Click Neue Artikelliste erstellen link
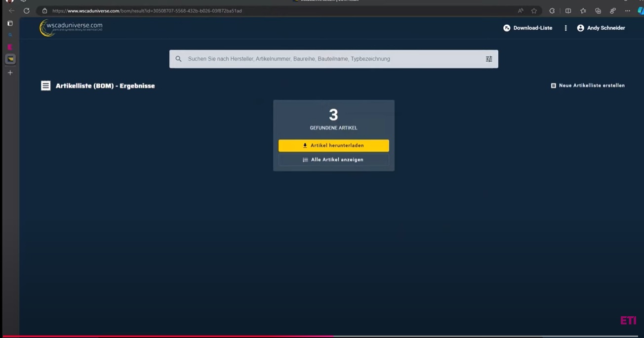644x338 pixels. tap(588, 85)
